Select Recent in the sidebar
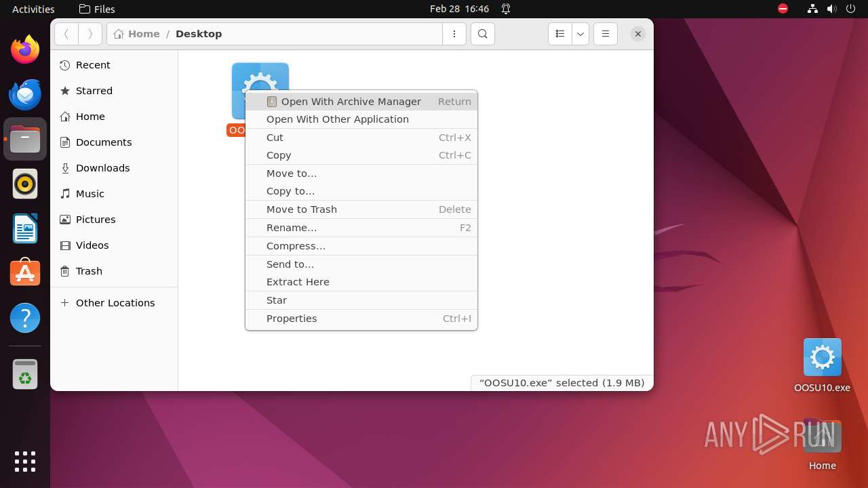 point(114,65)
